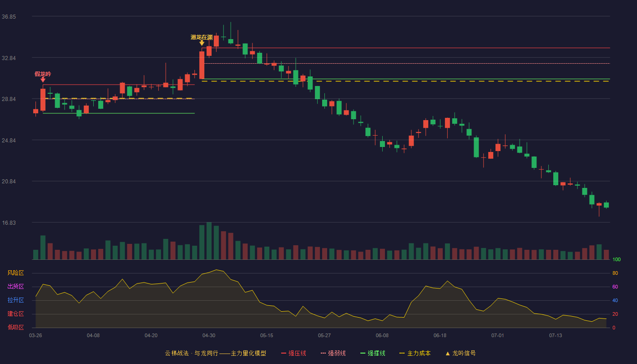Pick the 04-08 date on the axis
The height and width of the screenshot is (364, 637).
click(93, 335)
